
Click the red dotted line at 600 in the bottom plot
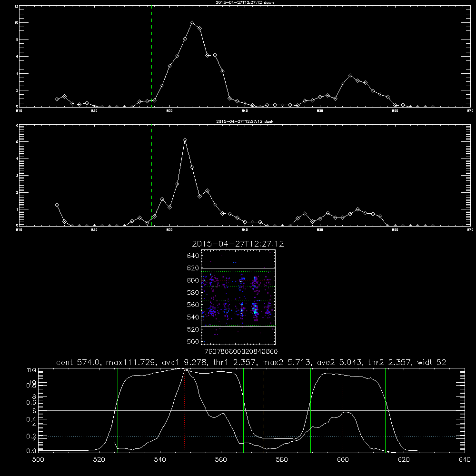[x=343, y=410]
